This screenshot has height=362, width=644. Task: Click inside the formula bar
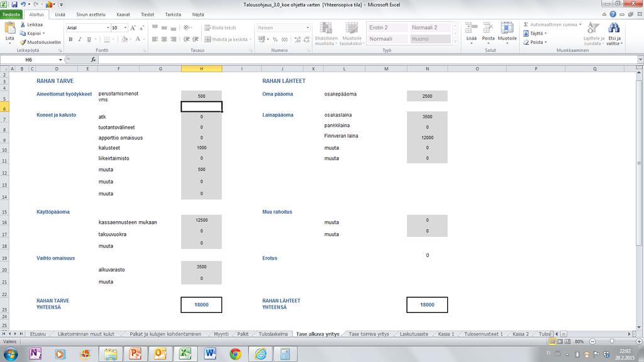pyautogui.click(x=367, y=60)
